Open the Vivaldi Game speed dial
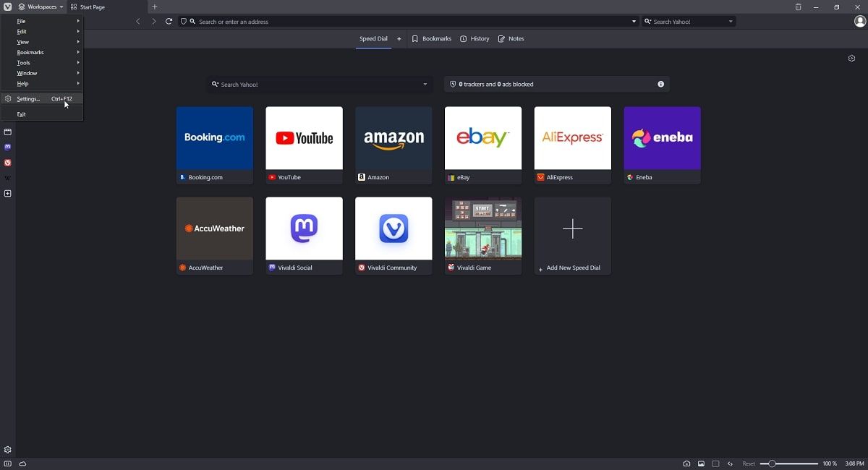The height and width of the screenshot is (470, 868). click(x=483, y=236)
